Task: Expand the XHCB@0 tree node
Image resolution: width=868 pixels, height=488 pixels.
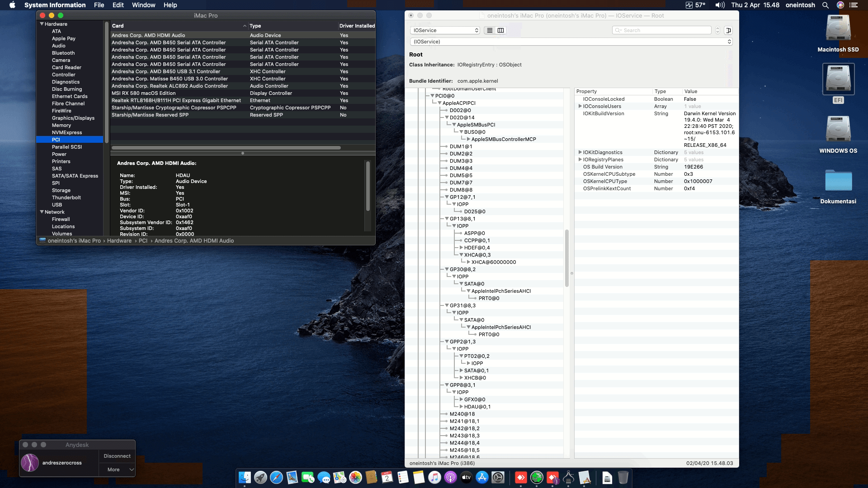Action: [x=461, y=378]
